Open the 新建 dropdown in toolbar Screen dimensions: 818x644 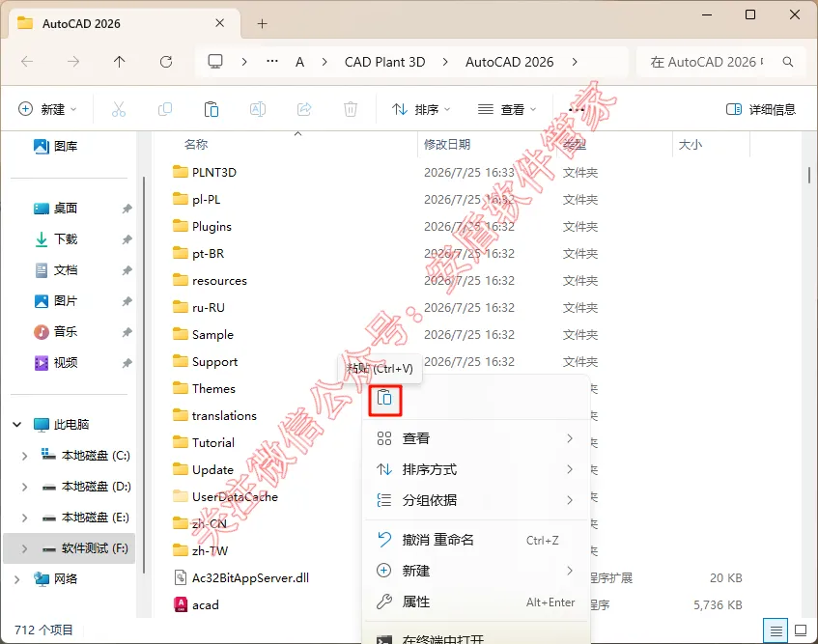tap(47, 109)
